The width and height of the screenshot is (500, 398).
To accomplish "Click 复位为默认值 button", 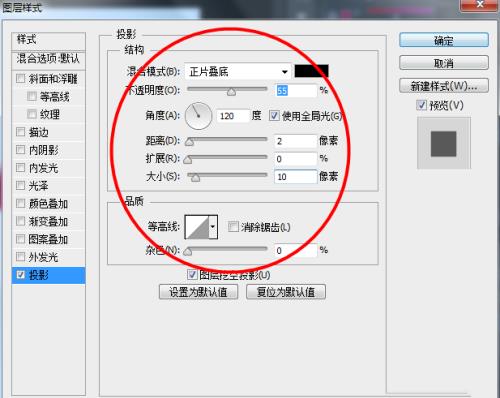I will coord(286,292).
